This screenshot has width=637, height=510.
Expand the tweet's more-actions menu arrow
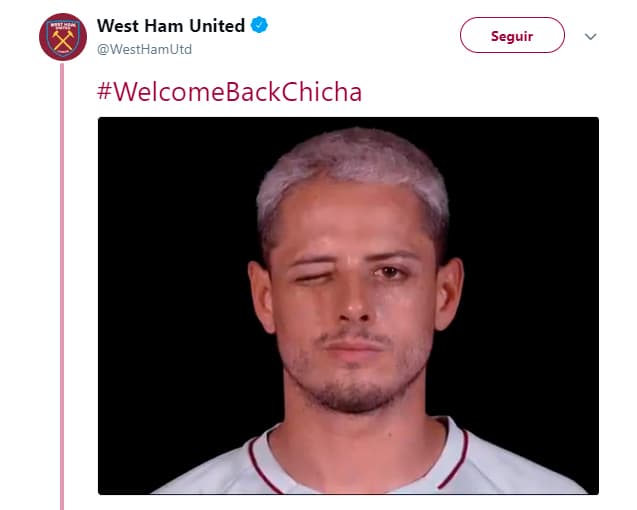[x=590, y=37]
